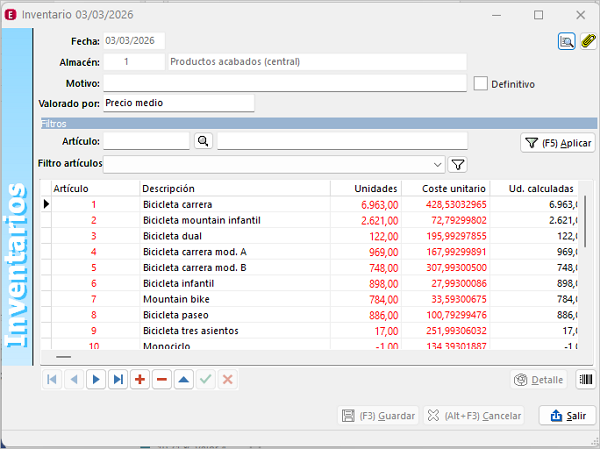Select Bicicleta carrera mod. B row
Image resolution: width=600 pixels, height=449 pixels.
309,268
